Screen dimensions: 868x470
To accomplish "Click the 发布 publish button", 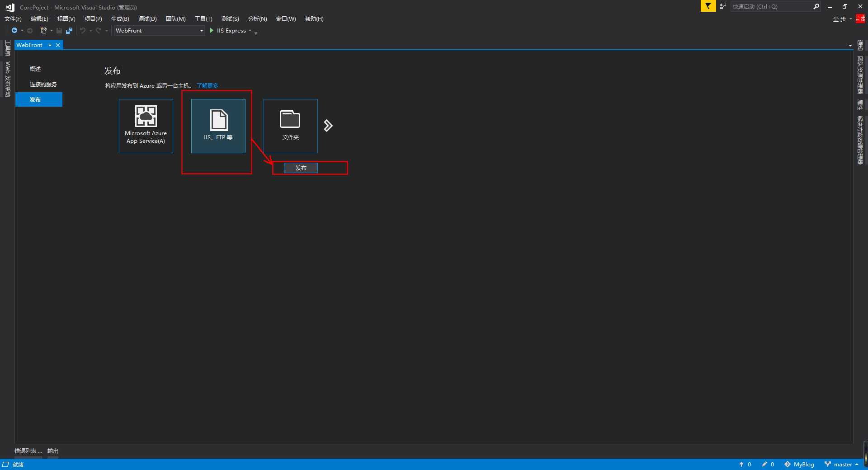I will point(301,168).
